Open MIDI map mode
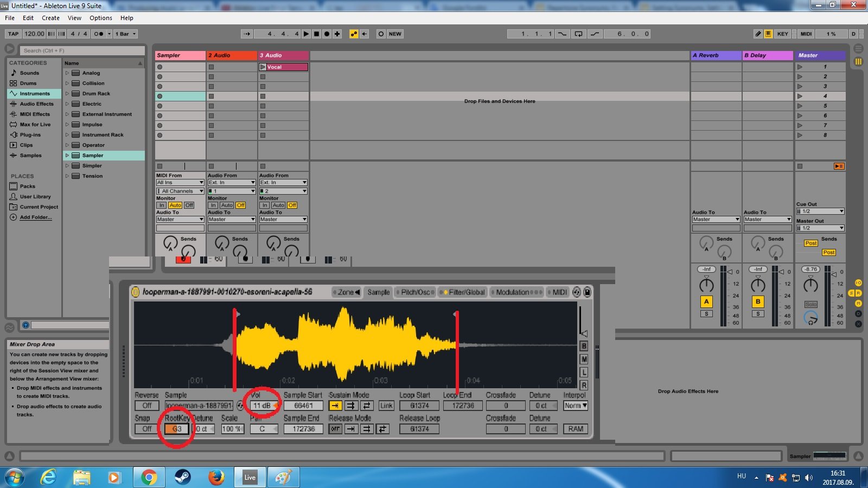The height and width of the screenshot is (488, 868). [x=807, y=34]
